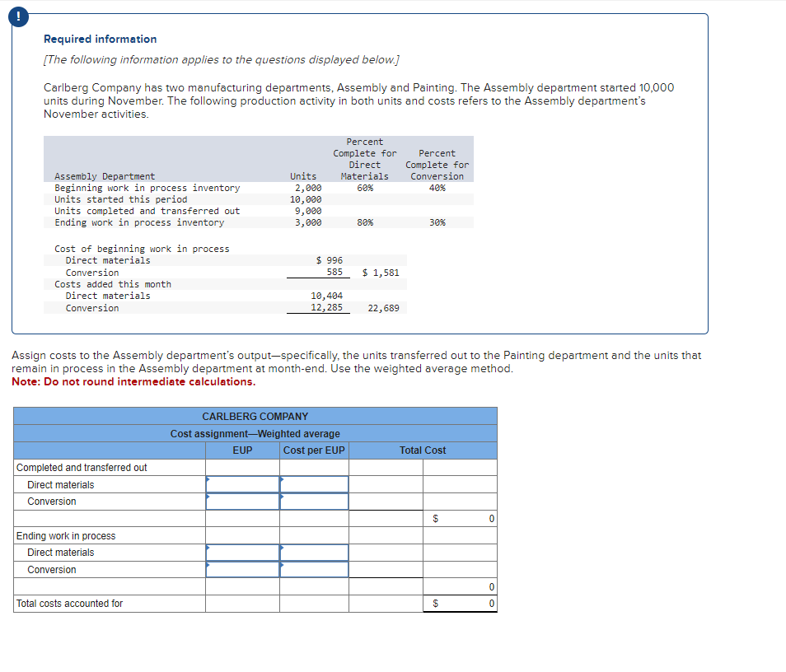Click the Cost per EUP field for completed Direct materials
This screenshot has width=786, height=672.
tap(312, 484)
